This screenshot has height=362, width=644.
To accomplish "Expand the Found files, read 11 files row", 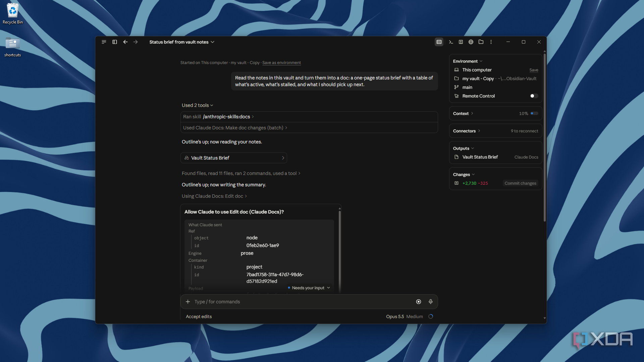I will click(x=241, y=173).
